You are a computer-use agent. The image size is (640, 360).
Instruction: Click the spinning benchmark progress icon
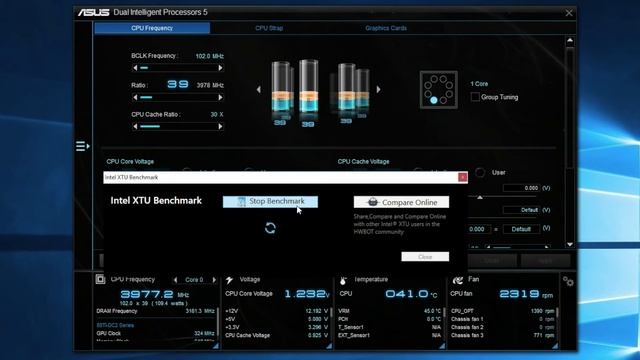270,228
